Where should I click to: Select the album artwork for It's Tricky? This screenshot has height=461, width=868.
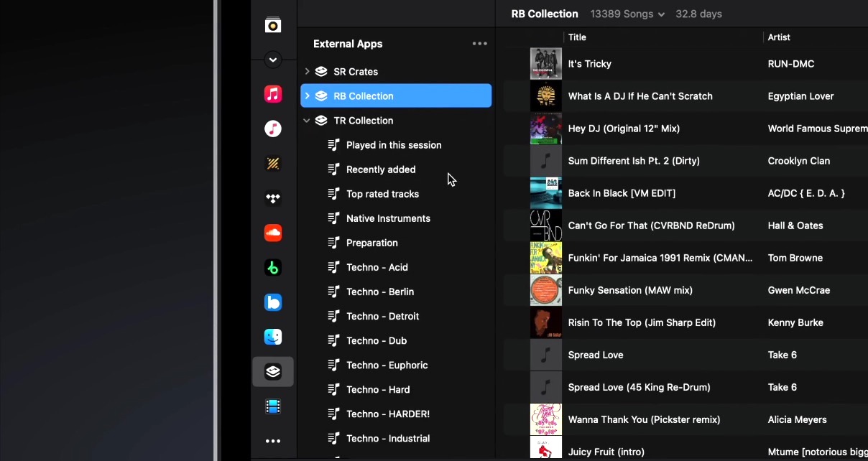click(x=545, y=63)
